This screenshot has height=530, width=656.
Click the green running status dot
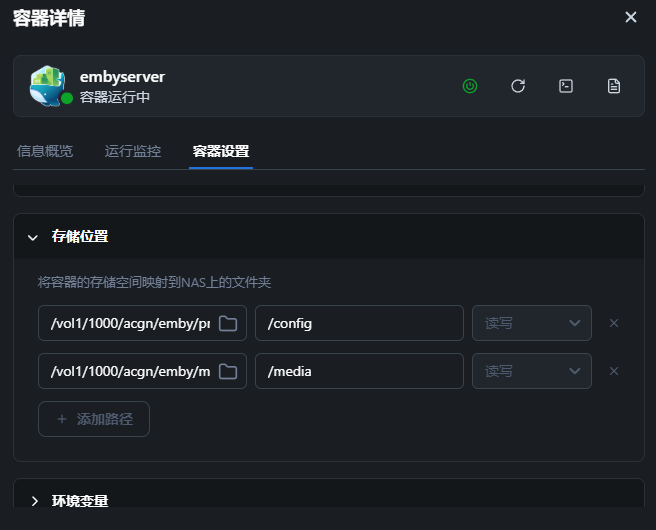coord(67,99)
